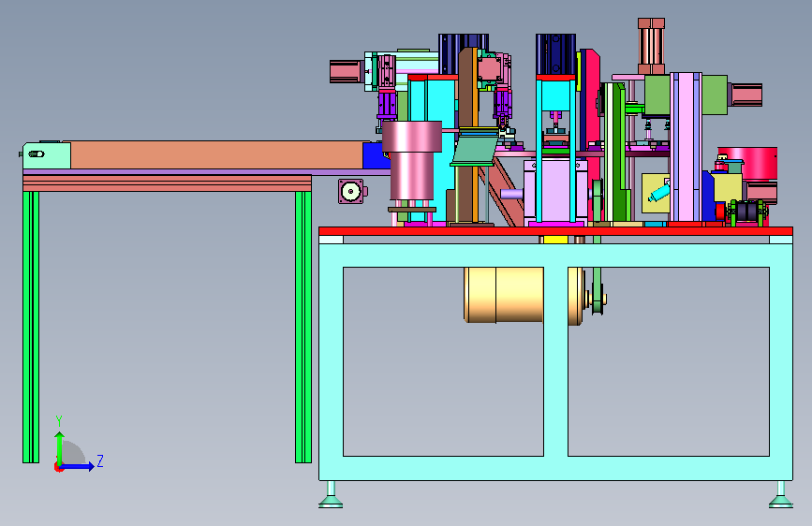Pick the green conveyor leg nearest the machine

tap(303, 328)
